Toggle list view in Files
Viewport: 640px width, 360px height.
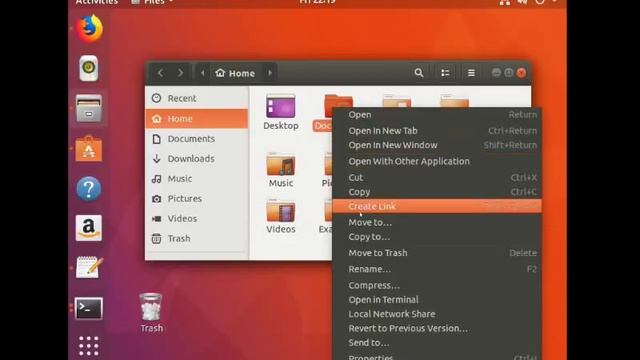coord(445,73)
